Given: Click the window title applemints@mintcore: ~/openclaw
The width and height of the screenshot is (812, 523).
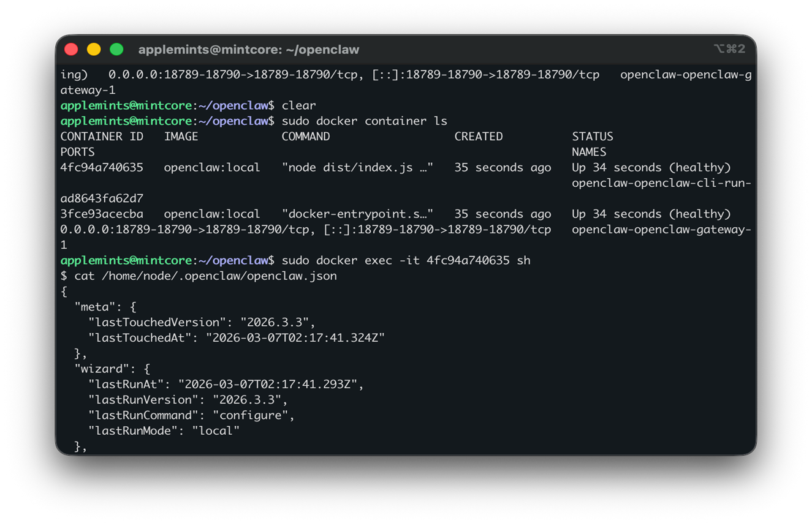Looking at the screenshot, I should point(249,50).
